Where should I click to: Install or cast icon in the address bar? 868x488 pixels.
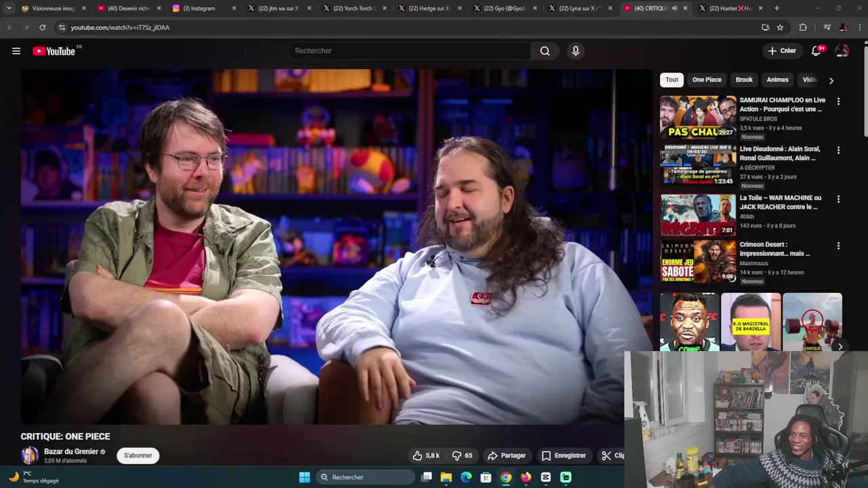(765, 27)
